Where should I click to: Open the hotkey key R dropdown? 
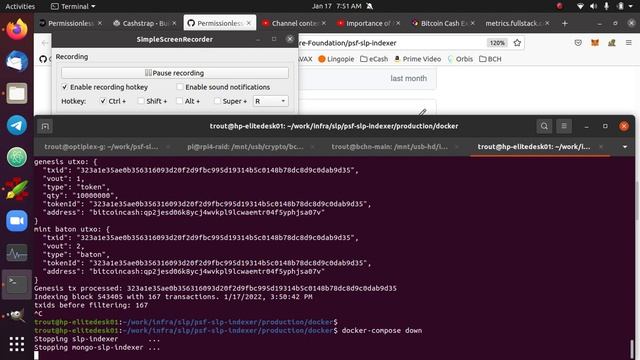[270, 101]
